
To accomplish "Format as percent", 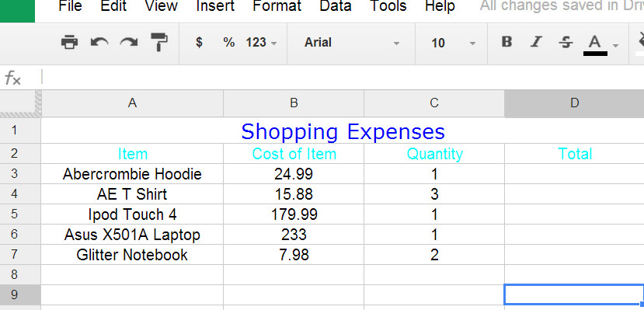I will tap(228, 42).
